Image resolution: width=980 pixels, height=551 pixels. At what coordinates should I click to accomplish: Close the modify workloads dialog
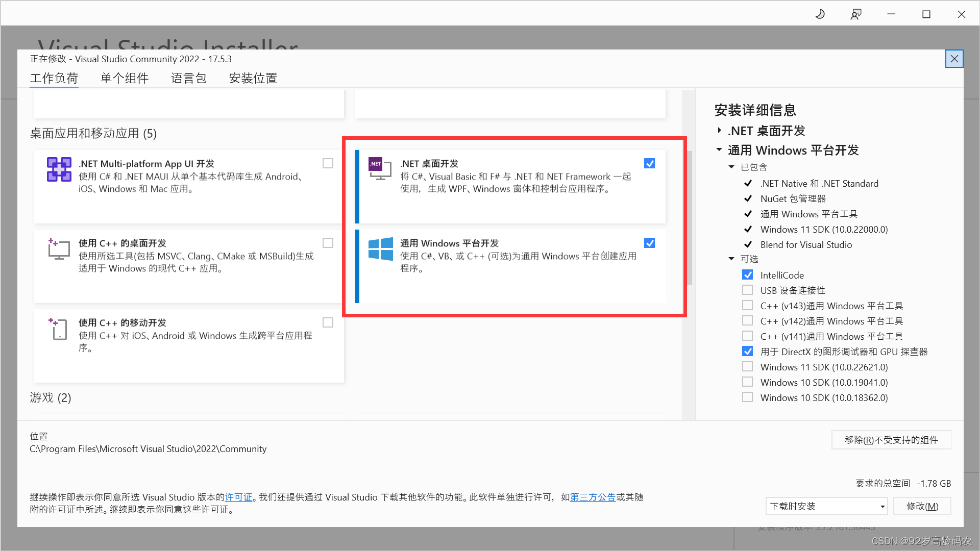[x=954, y=59]
